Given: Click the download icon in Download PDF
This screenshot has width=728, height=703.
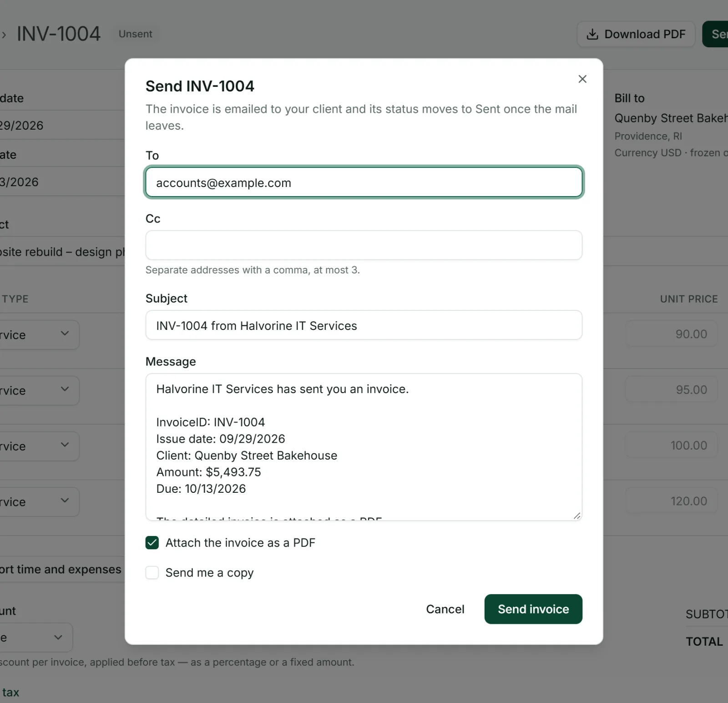Looking at the screenshot, I should click(x=592, y=34).
